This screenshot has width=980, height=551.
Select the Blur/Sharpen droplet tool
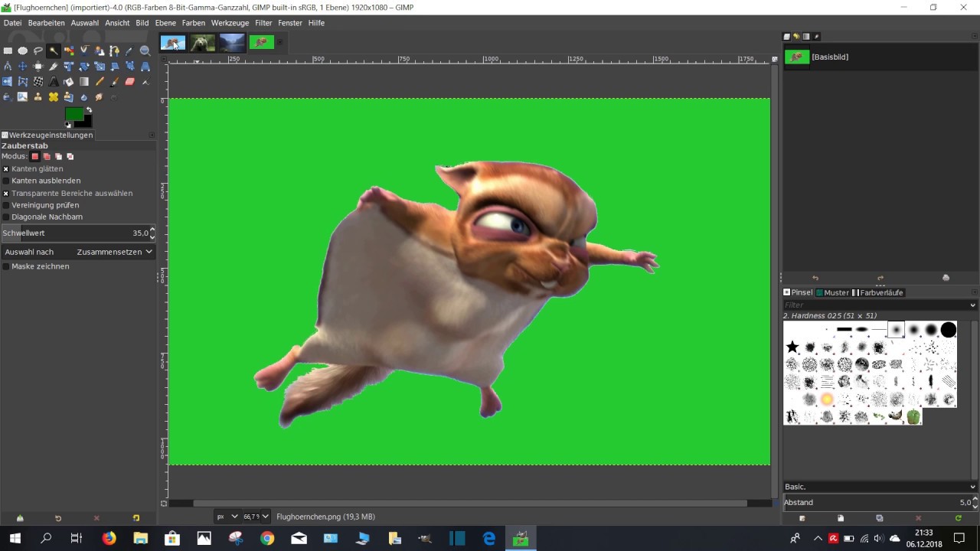[84, 97]
